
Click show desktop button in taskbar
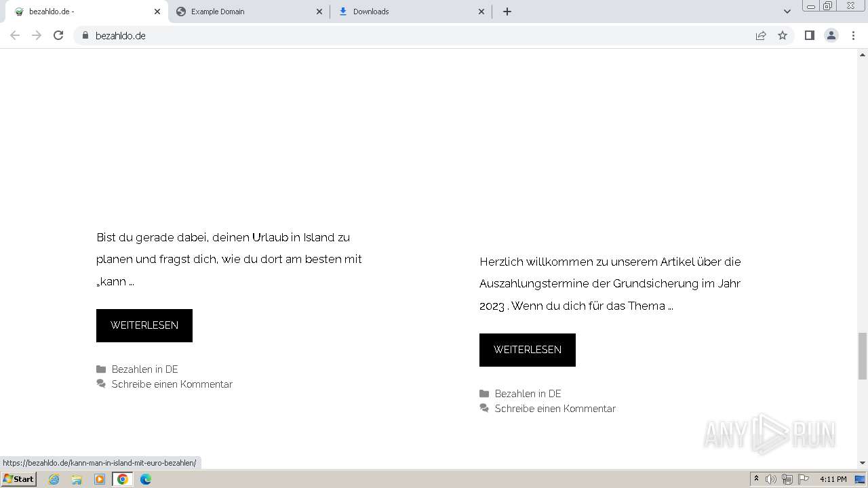pos(861,479)
